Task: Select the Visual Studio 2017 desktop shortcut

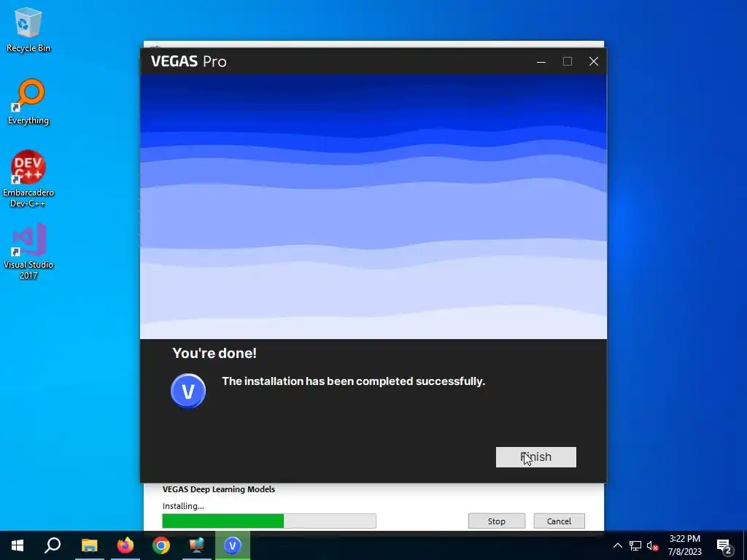Action: (x=28, y=252)
